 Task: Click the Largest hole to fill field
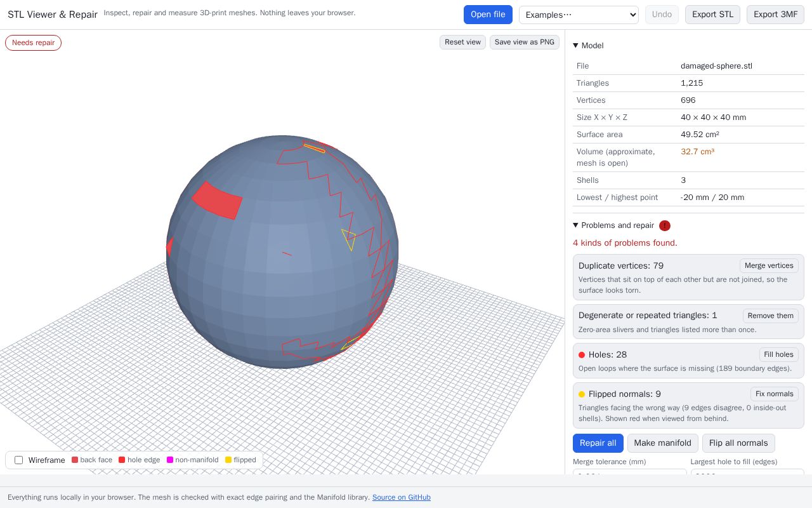point(747,472)
